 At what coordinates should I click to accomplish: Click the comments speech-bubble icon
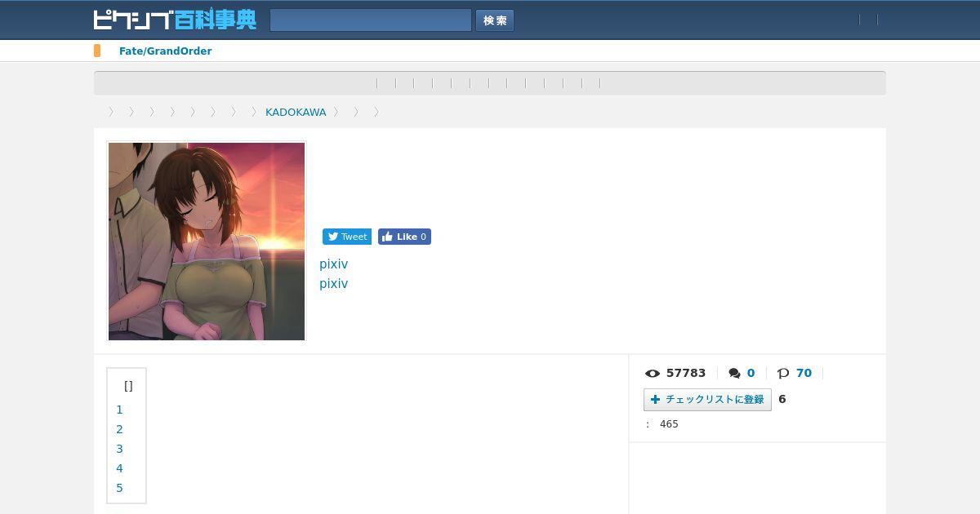734,373
